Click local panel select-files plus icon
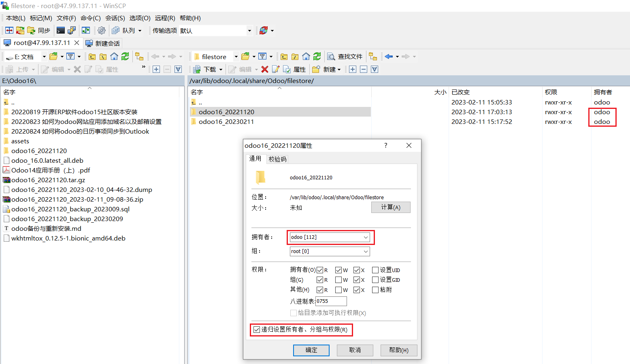Viewport: 630px width, 364px height. [x=156, y=69]
